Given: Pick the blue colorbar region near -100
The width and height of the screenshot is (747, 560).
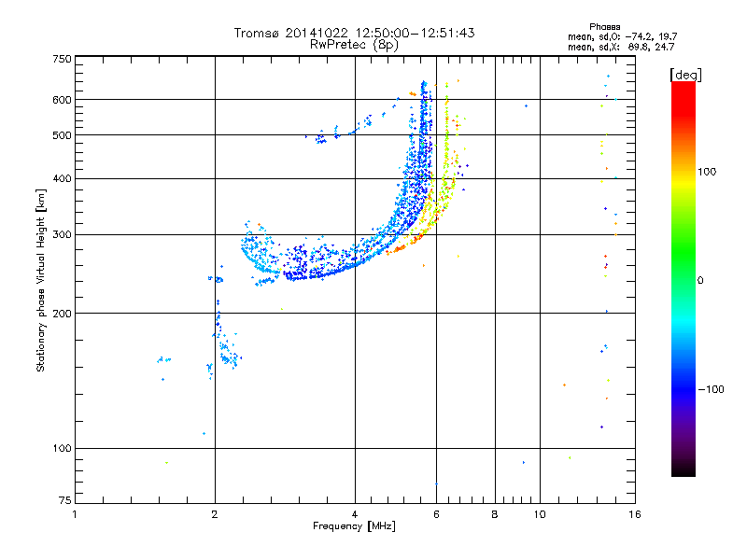Looking at the screenshot, I should (x=683, y=387).
